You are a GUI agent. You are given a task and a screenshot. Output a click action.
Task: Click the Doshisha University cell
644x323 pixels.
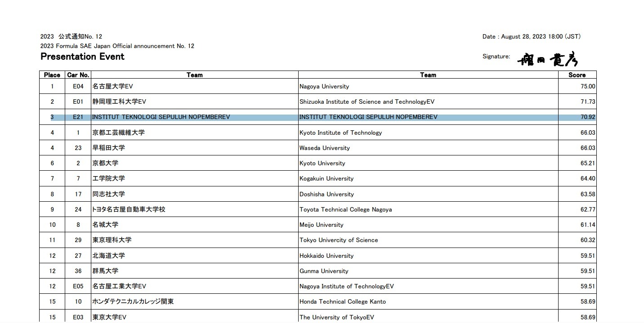coord(326,194)
